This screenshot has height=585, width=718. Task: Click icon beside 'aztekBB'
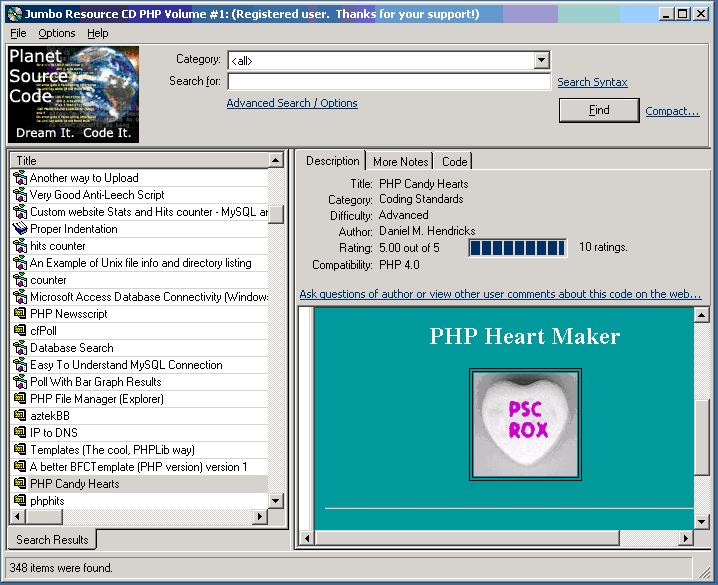click(x=20, y=415)
